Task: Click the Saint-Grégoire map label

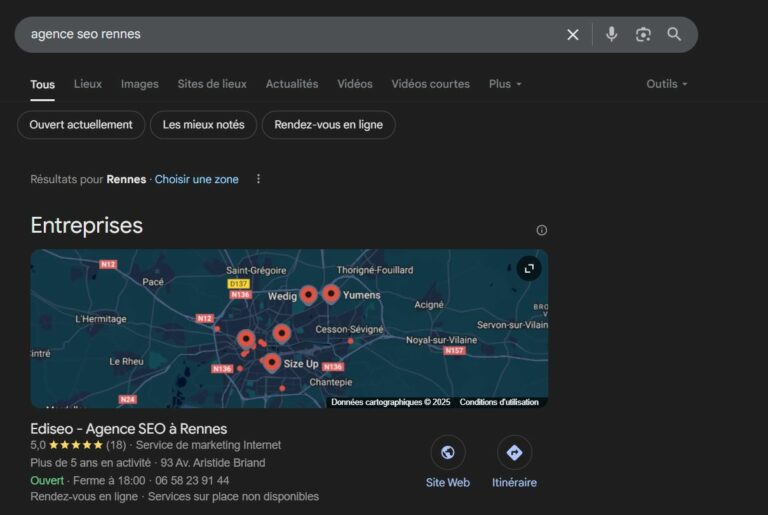Action: pos(256,270)
